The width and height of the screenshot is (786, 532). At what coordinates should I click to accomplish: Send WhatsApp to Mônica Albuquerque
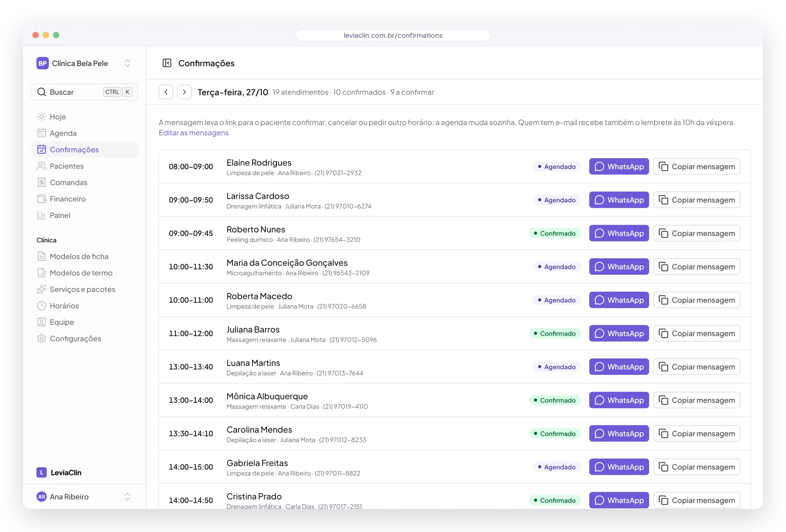tap(619, 400)
